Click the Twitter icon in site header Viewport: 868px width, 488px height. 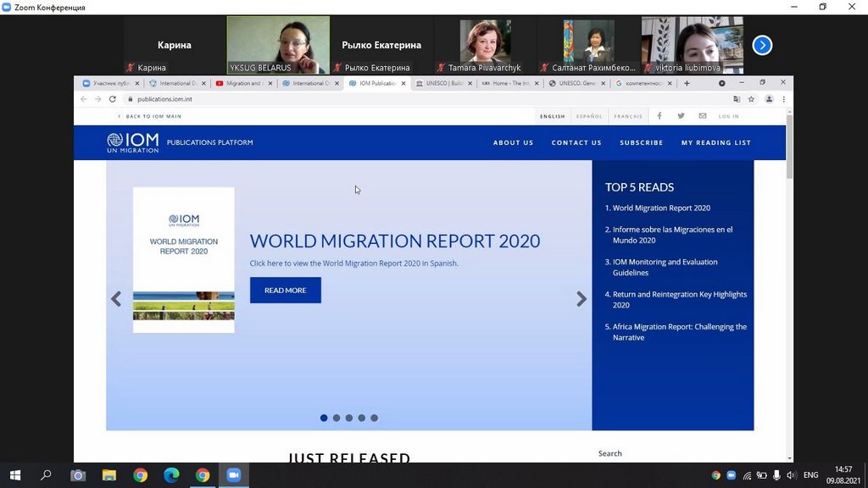point(681,116)
